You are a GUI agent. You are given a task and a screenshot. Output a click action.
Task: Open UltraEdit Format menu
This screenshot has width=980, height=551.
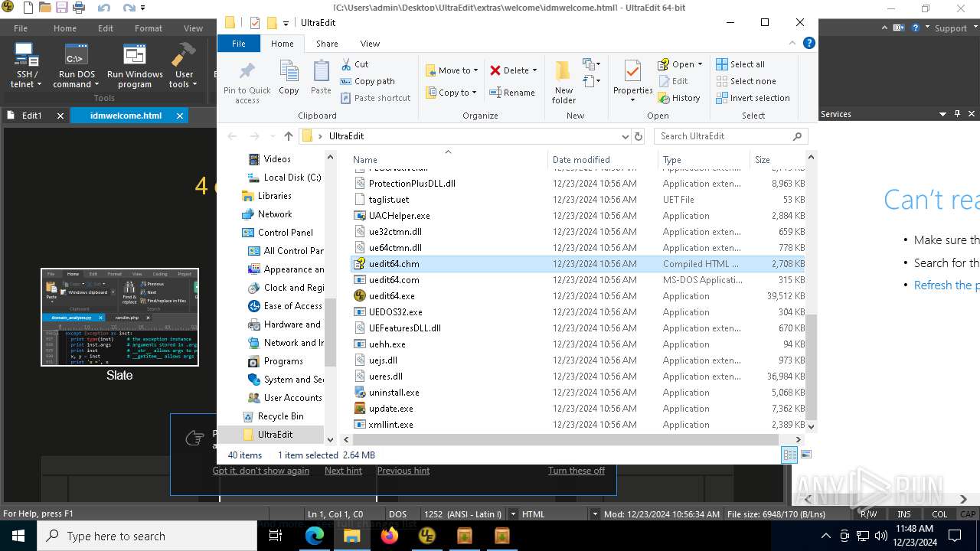149,28
